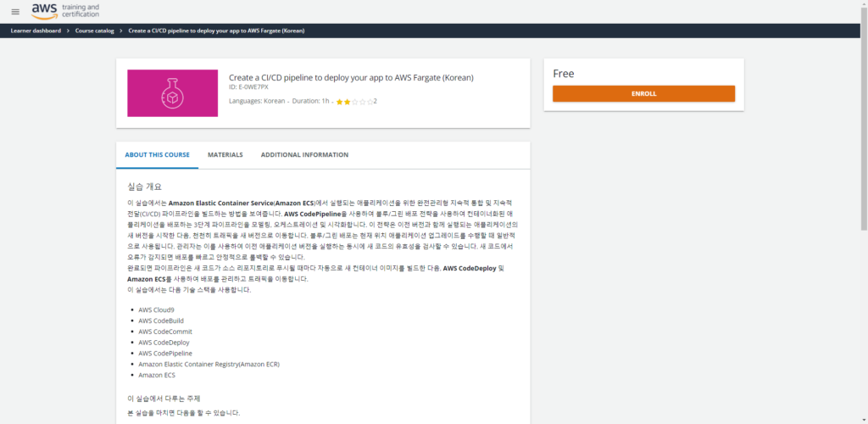Click the fourth rating star
This screenshot has height=424, width=868.
(363, 102)
